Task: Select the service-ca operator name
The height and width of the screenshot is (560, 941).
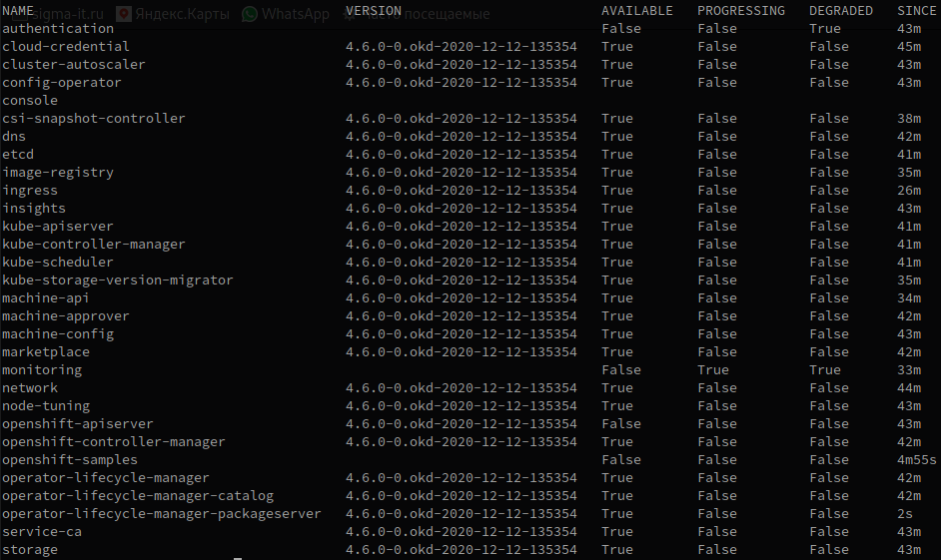Action: tap(42, 532)
